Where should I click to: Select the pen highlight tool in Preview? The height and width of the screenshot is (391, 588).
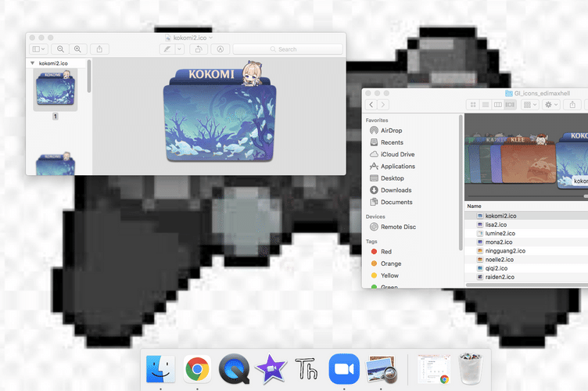(x=166, y=48)
